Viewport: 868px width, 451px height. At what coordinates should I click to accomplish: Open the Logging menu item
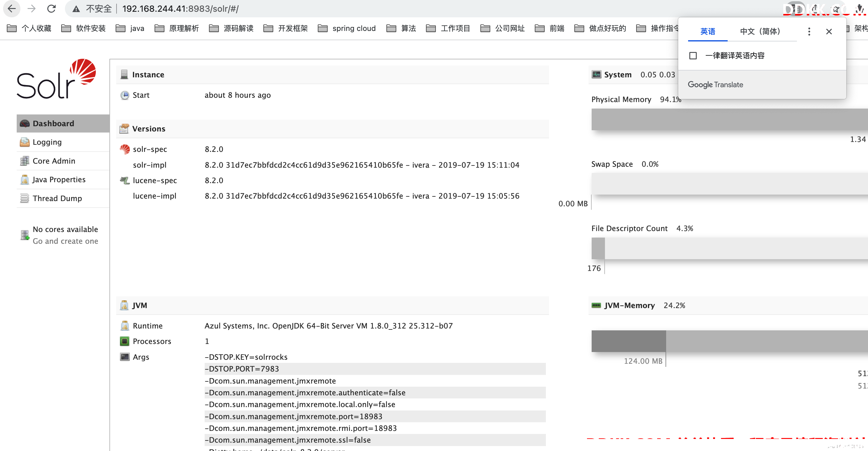click(x=63, y=142)
